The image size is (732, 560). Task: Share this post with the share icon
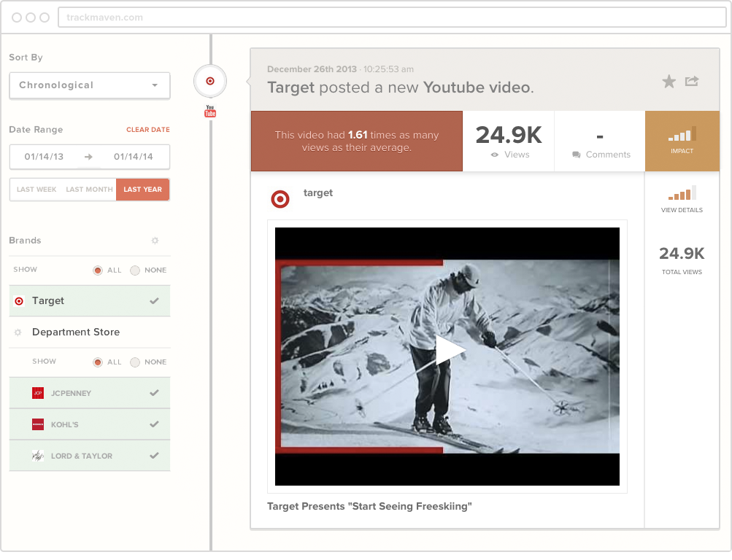(x=692, y=81)
